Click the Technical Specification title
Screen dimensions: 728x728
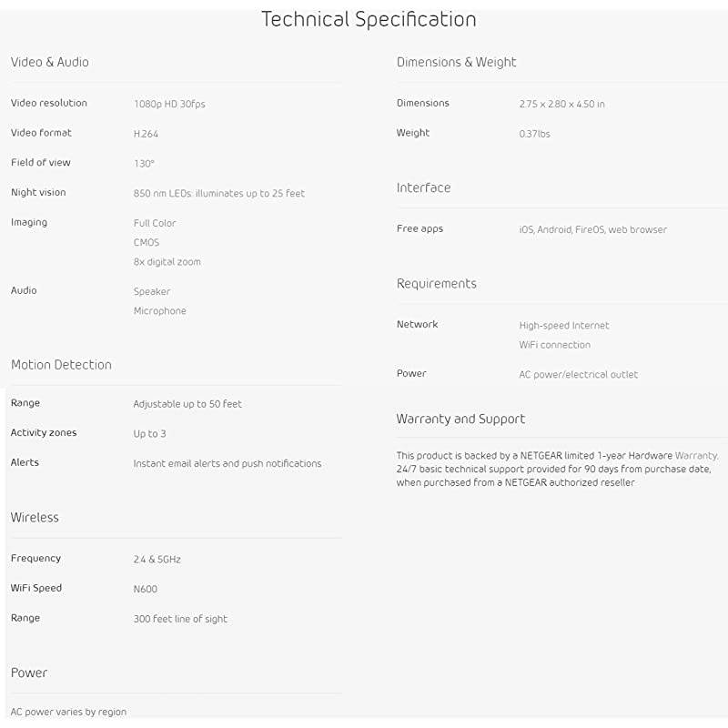[369, 19]
